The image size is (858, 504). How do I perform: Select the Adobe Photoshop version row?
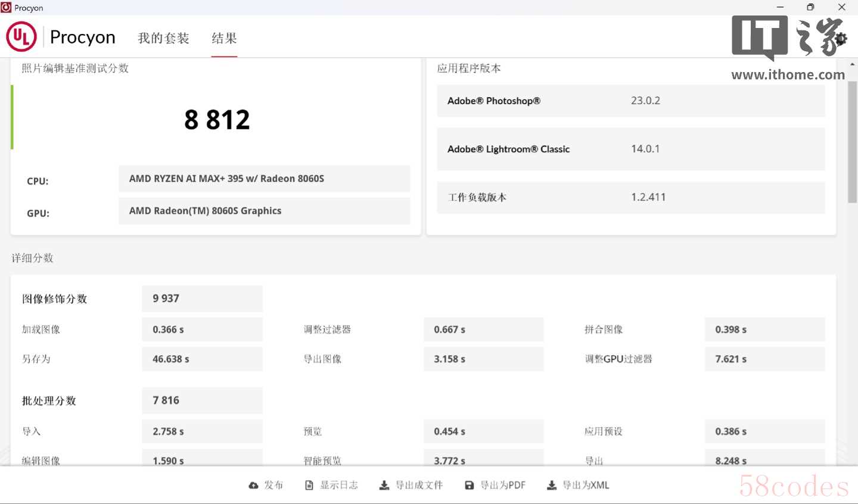point(630,101)
